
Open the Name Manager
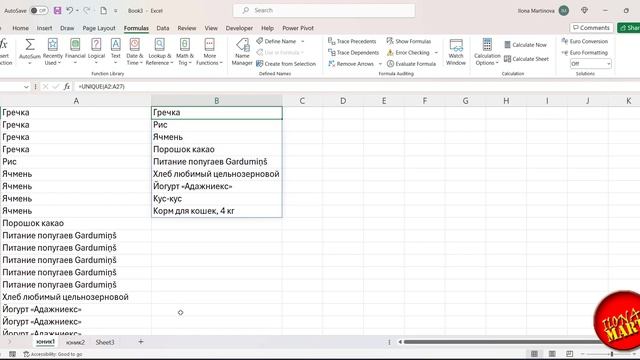pos(242,52)
